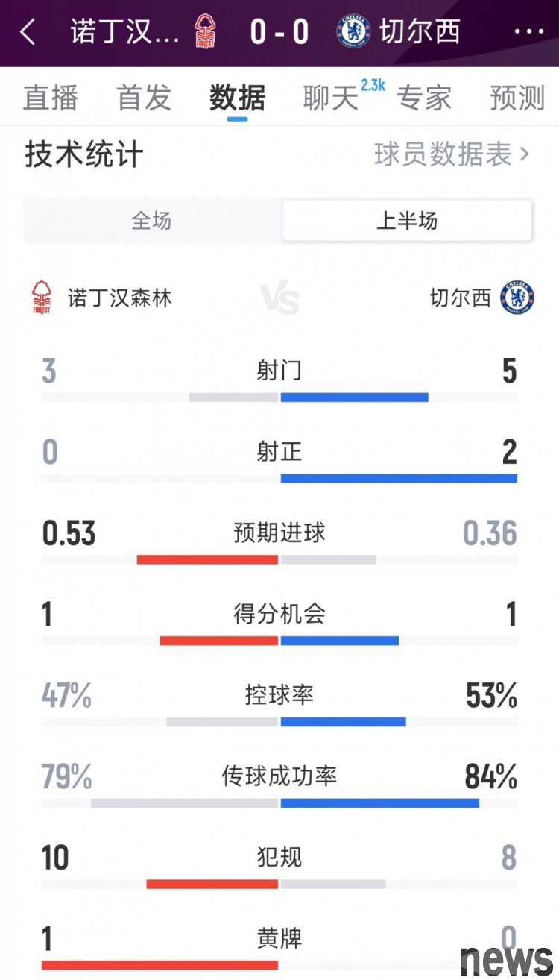Viewport: 559px width, 980px height.
Task: Open the three-dot more options menu
Action: (529, 32)
